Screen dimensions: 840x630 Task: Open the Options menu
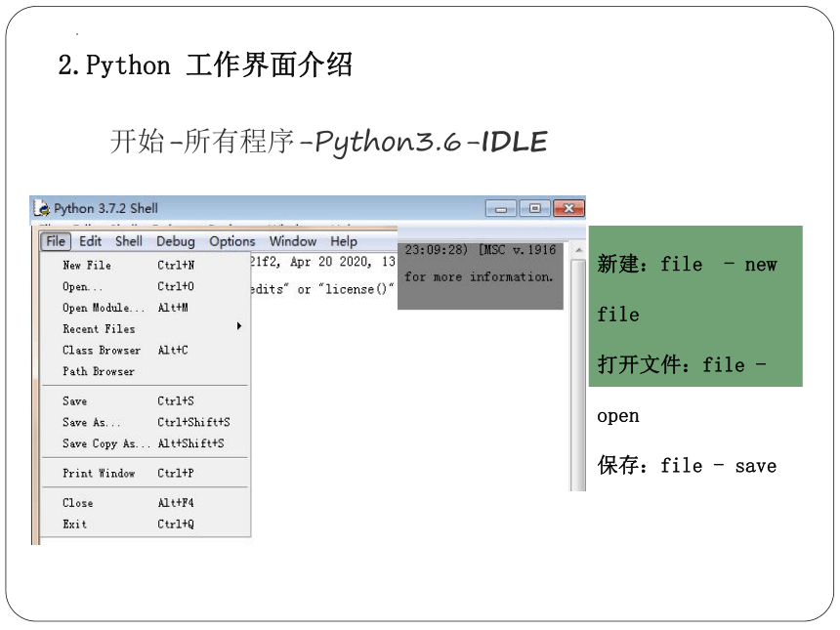pos(231,241)
